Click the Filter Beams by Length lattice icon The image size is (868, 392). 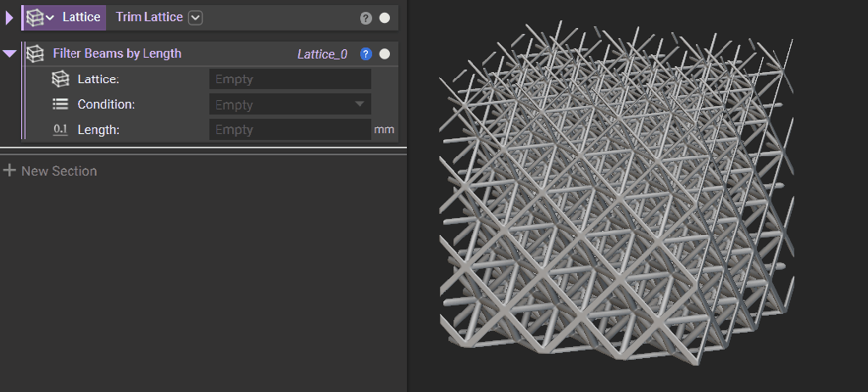click(x=36, y=53)
